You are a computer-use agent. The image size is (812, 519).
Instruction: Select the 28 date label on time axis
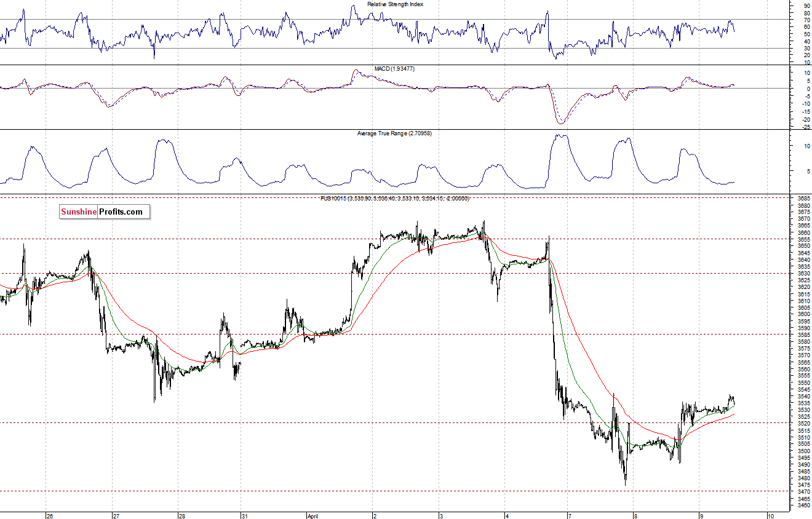pyautogui.click(x=181, y=515)
